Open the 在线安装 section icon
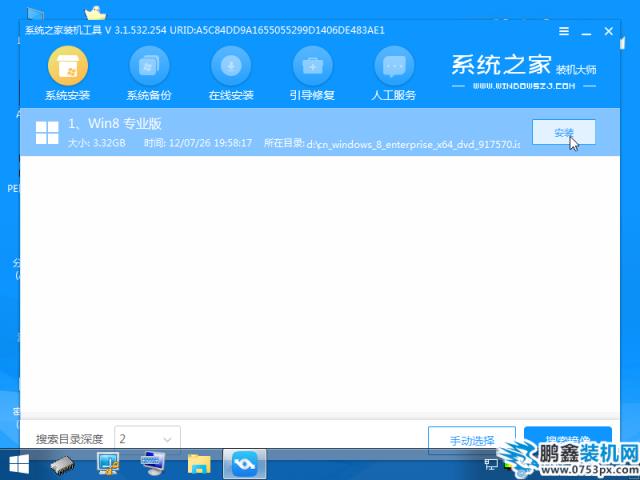 (x=231, y=66)
